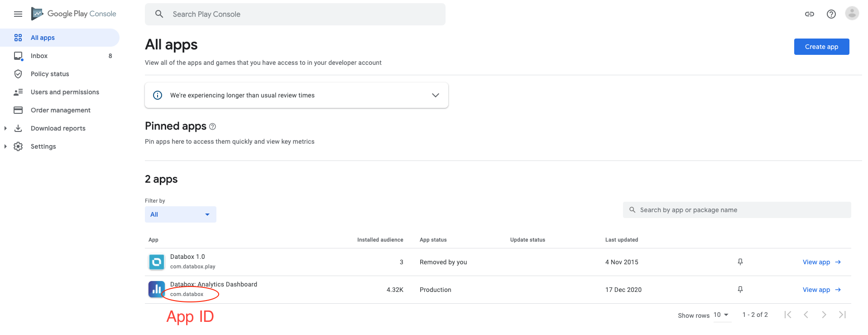The image size is (868, 335).
Task: Expand the Settings submenu arrow
Action: (x=5, y=146)
